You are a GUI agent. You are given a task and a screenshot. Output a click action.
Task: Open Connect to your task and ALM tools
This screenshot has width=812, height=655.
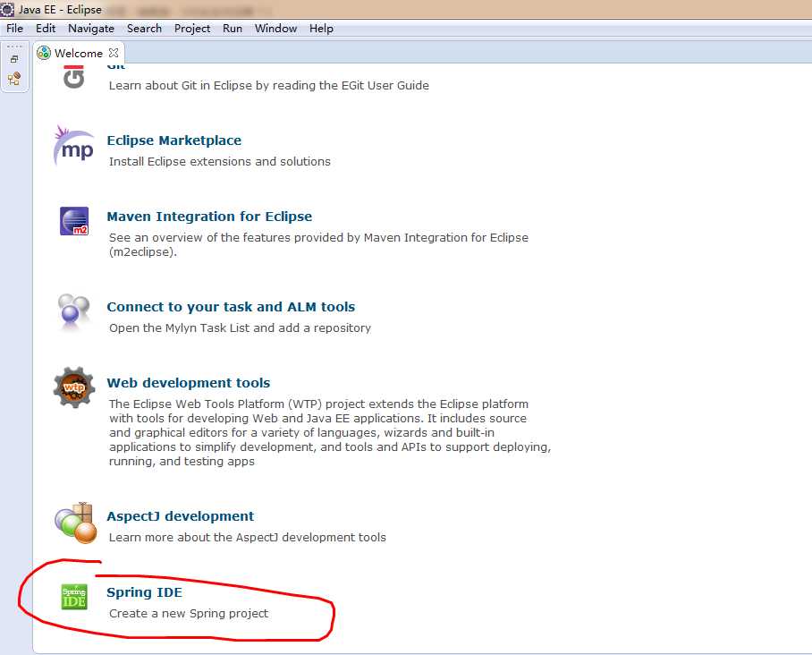(x=231, y=307)
